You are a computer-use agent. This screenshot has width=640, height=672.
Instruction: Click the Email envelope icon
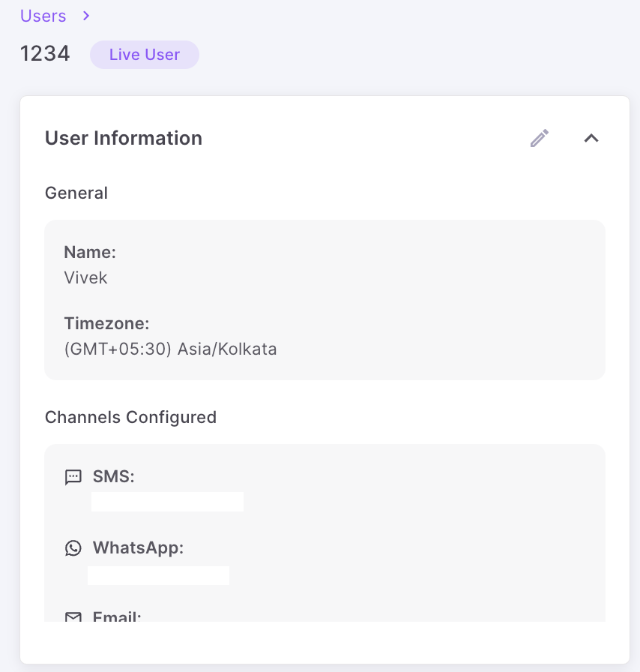(x=73, y=617)
